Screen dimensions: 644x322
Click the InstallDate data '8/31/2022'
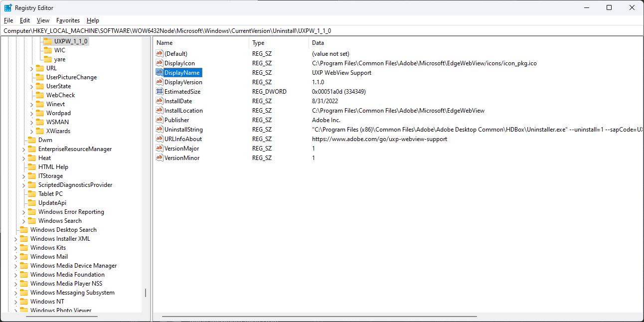(325, 101)
